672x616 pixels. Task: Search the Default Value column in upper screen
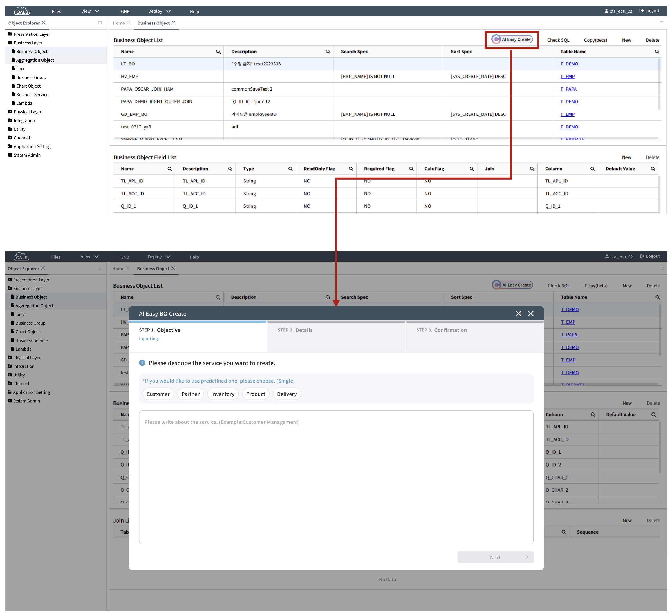pyautogui.click(x=653, y=169)
